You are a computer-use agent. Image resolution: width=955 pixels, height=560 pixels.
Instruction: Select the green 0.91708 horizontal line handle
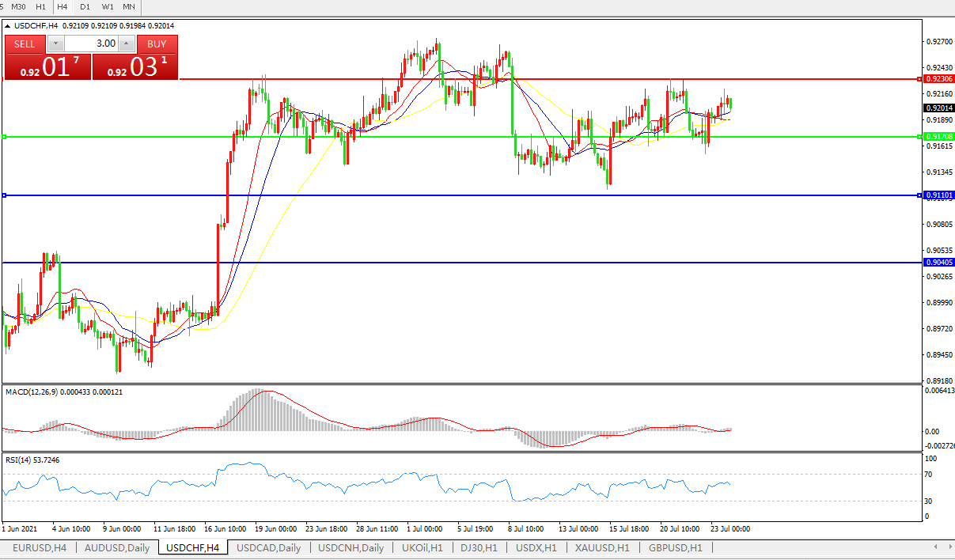(x=5, y=137)
